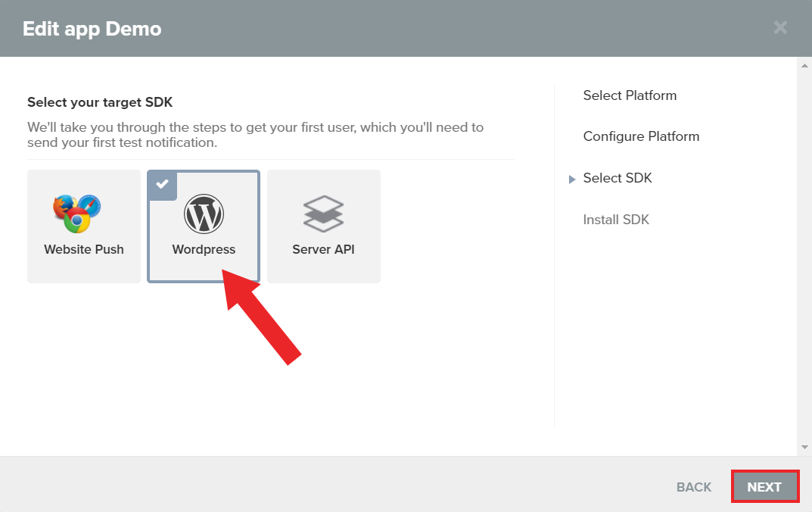This screenshot has width=812, height=512.
Task: Click the NEXT button
Action: 765,486
